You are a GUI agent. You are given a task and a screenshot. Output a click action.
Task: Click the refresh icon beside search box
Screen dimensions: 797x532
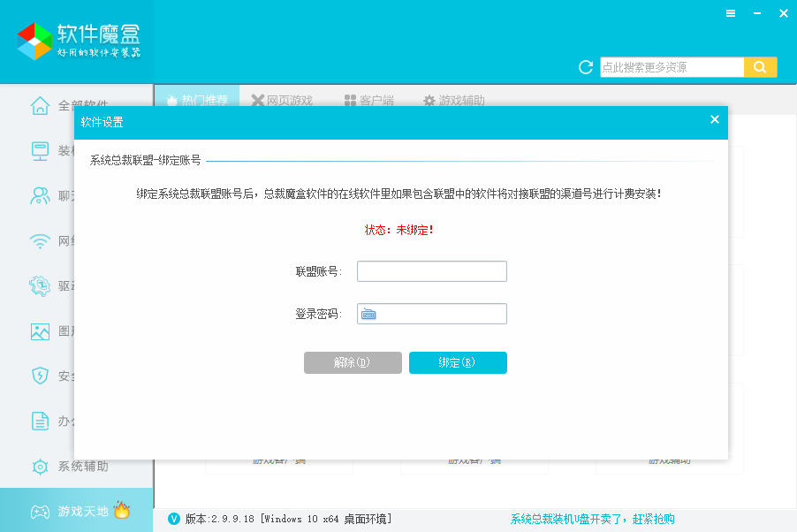click(586, 67)
